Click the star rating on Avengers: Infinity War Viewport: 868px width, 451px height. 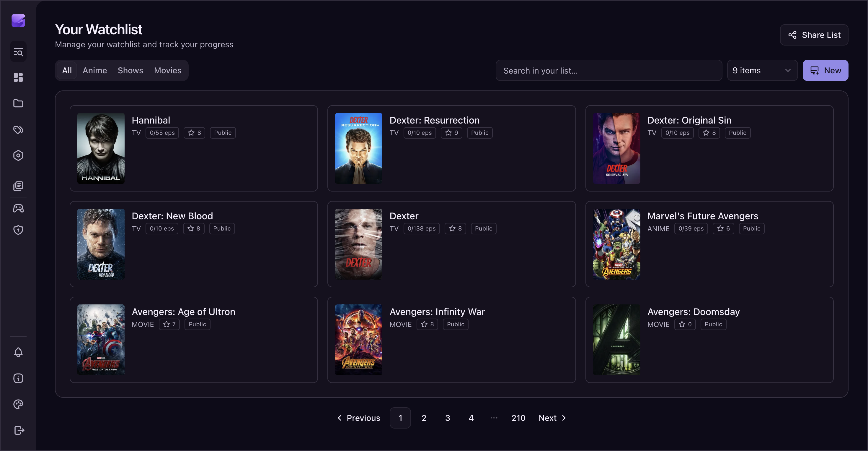[x=427, y=324]
